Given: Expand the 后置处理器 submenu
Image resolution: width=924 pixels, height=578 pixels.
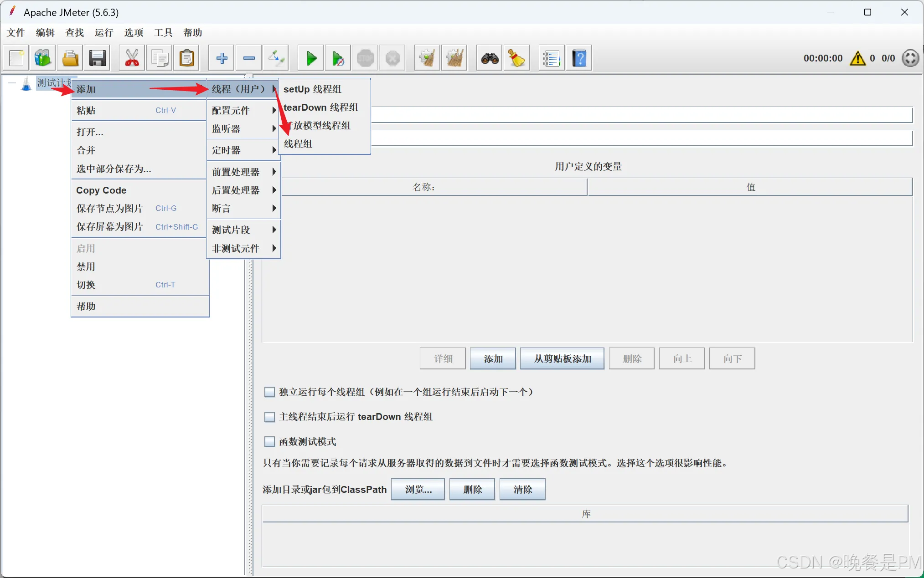Looking at the screenshot, I should click(243, 190).
